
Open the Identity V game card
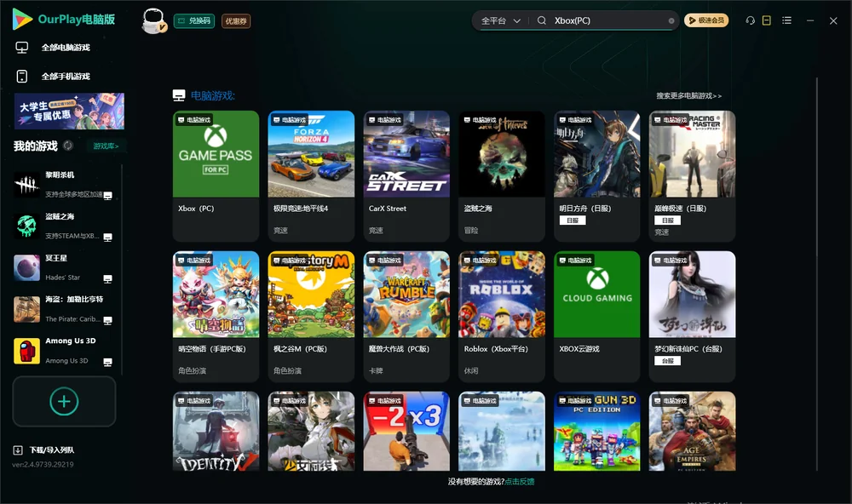point(216,432)
